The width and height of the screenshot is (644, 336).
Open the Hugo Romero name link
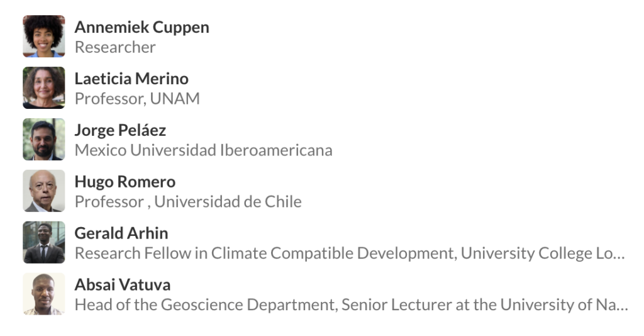tap(125, 182)
